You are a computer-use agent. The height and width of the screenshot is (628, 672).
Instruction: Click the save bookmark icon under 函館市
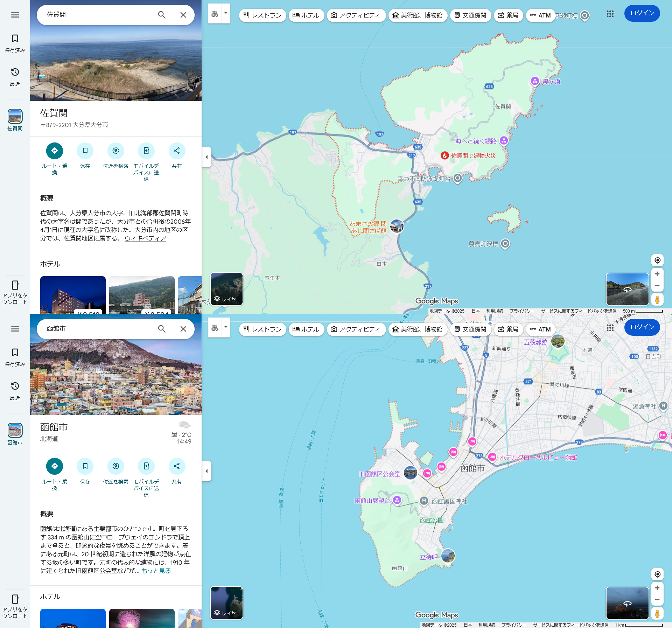(85, 466)
